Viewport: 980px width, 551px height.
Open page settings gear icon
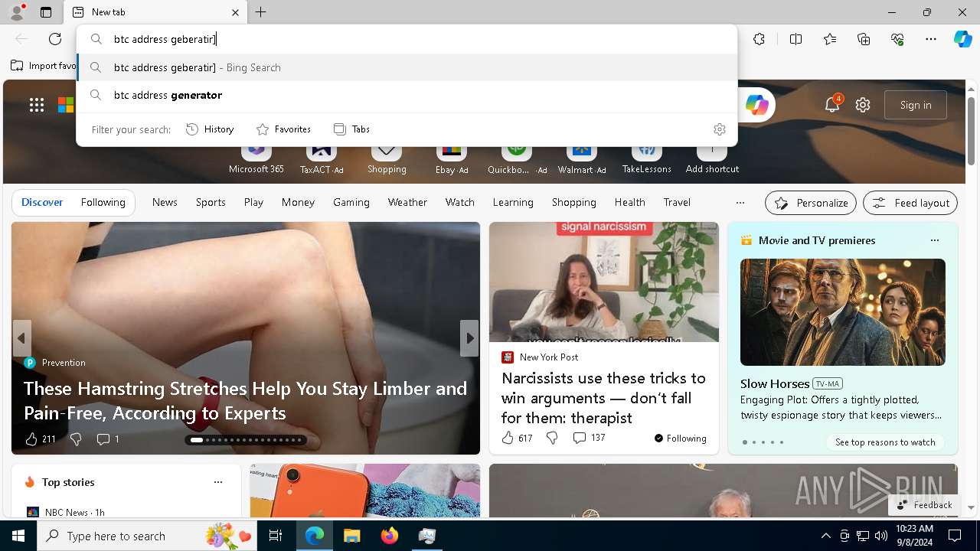click(863, 105)
